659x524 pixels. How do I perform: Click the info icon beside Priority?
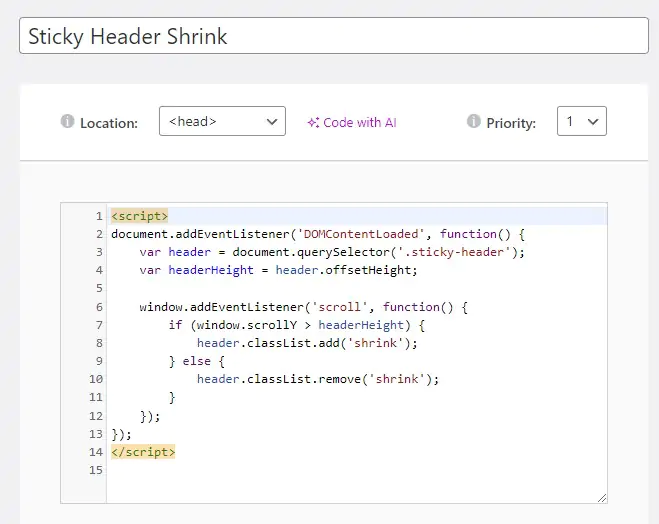pos(474,121)
